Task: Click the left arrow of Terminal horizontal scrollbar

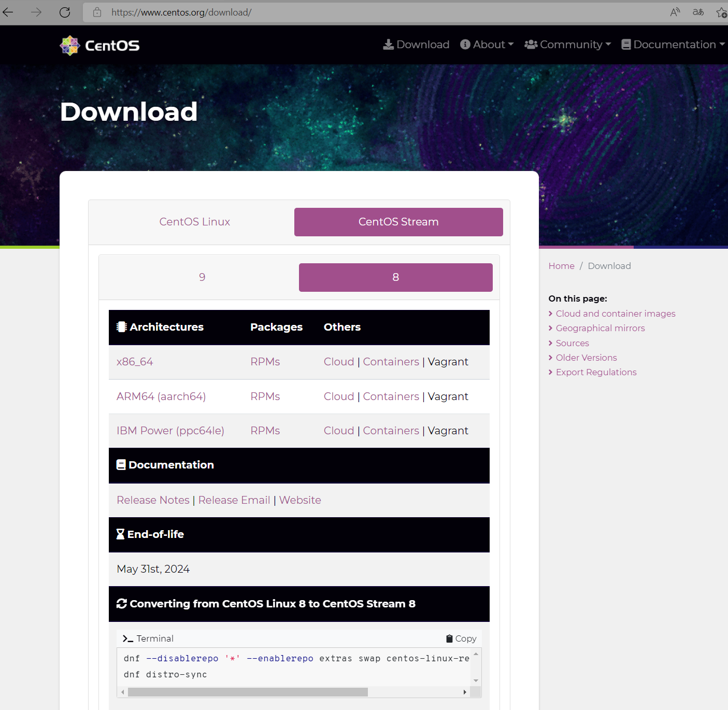Action: point(122,692)
